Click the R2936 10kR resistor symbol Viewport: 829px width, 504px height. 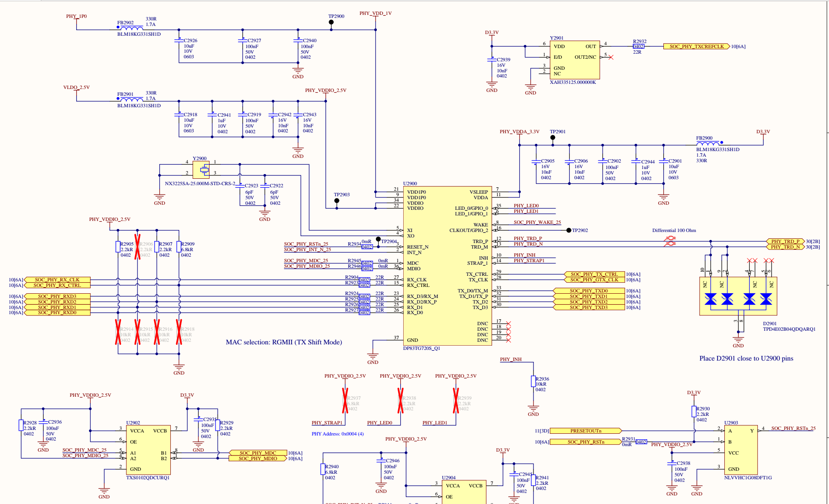click(x=533, y=381)
